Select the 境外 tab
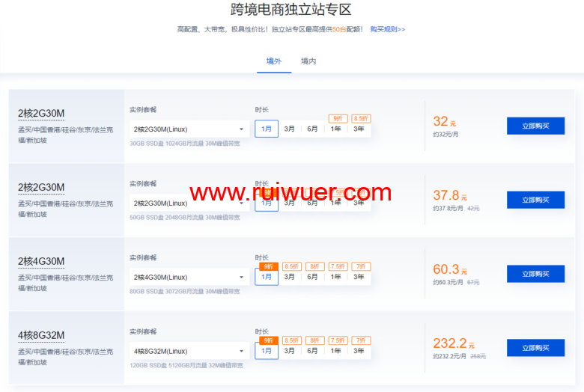Screen dimensions: 584x392 [x=274, y=61]
